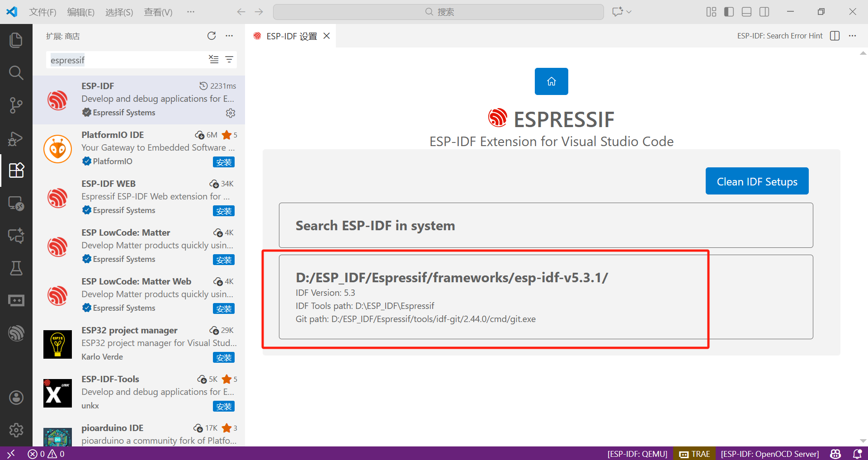Show notifications via the bell icon
The height and width of the screenshot is (460, 868).
tap(857, 454)
